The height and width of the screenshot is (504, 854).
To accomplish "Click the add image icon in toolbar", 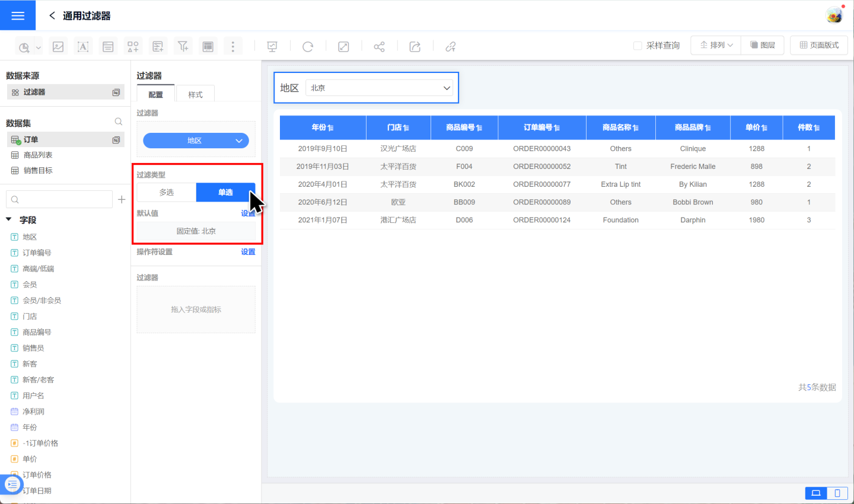I will tap(58, 47).
